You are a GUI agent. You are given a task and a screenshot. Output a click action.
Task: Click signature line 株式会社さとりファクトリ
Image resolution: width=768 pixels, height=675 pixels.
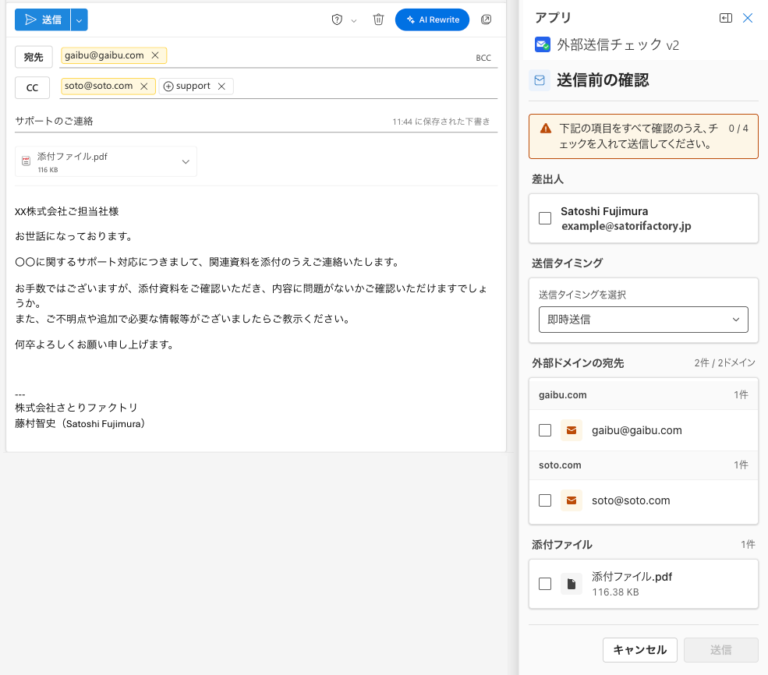(x=76, y=408)
